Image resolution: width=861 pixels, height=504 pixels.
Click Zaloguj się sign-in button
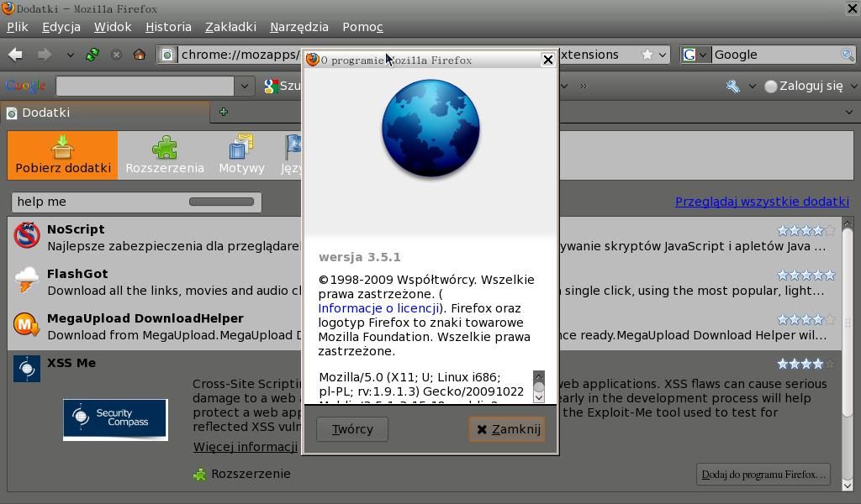click(x=804, y=87)
